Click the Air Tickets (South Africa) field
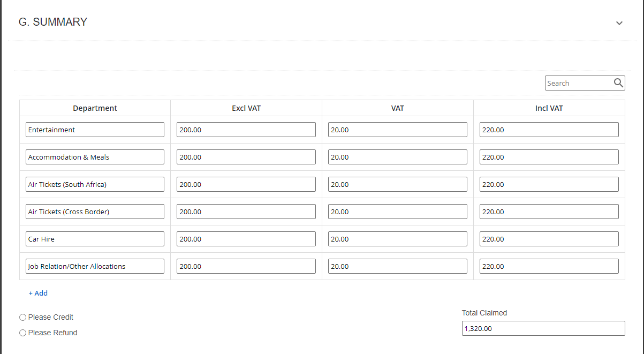The height and width of the screenshot is (354, 644). 95,184
